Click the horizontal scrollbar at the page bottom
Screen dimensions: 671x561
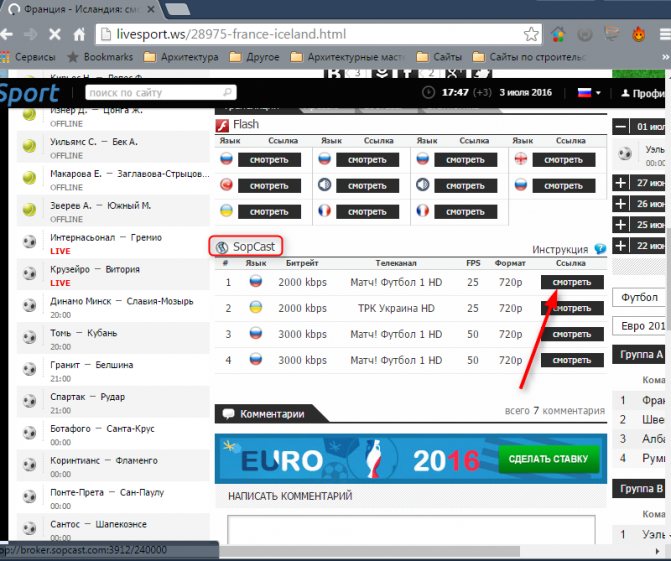tap(368, 551)
